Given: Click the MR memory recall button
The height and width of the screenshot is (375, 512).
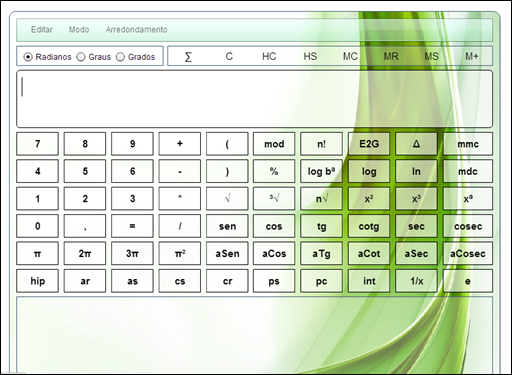Looking at the screenshot, I should [391, 56].
